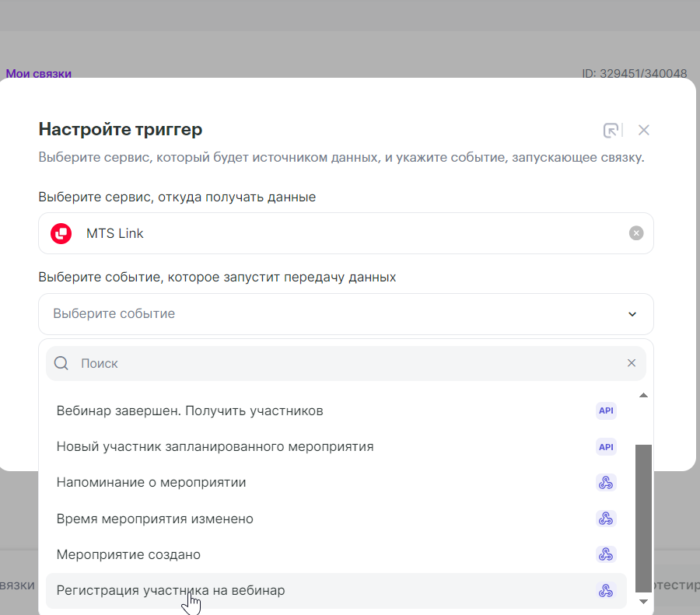Open the MTS Link service field
700x615 pixels.
pos(346,233)
